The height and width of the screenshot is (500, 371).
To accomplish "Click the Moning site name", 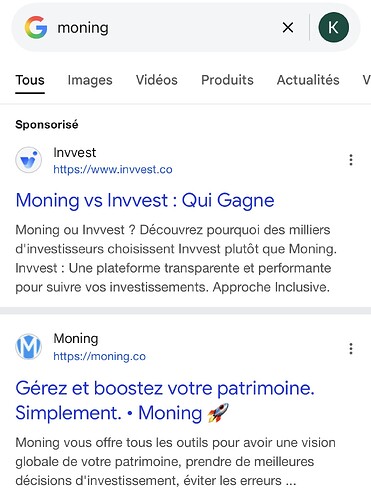I will [x=76, y=339].
